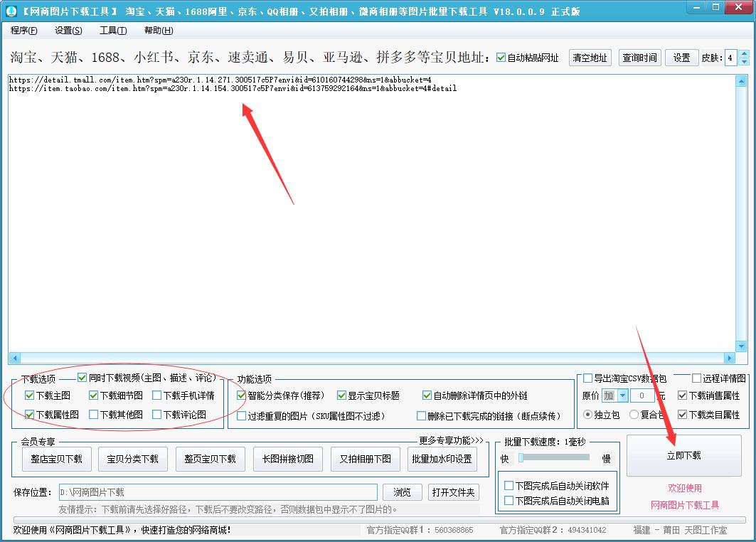Decrease the 皮肤 value with down arrow
This screenshot has width=756, height=542.
744,62
